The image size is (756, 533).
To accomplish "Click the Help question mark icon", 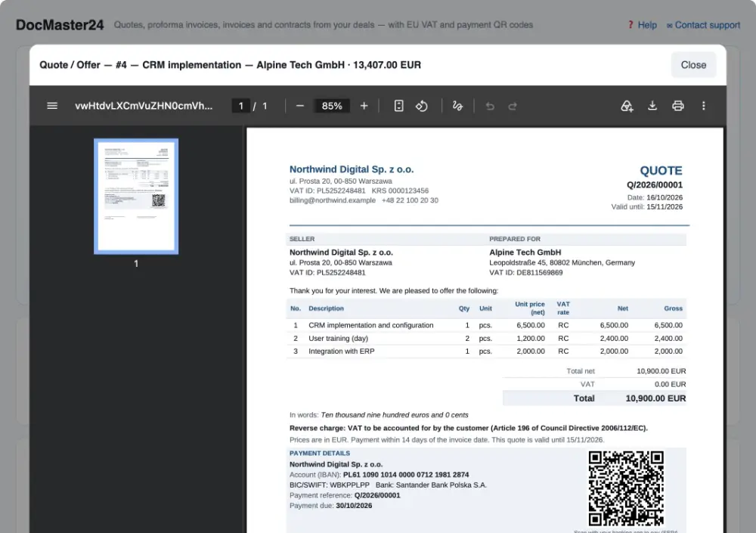I will point(631,25).
